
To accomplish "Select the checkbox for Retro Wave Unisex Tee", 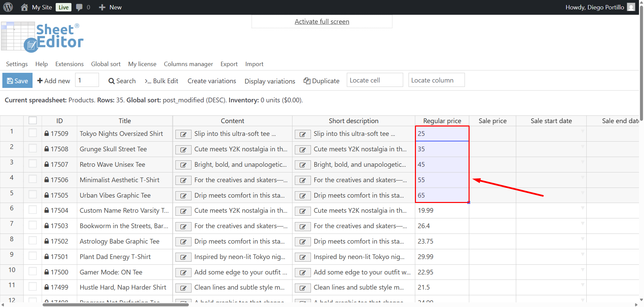I will click(33, 164).
